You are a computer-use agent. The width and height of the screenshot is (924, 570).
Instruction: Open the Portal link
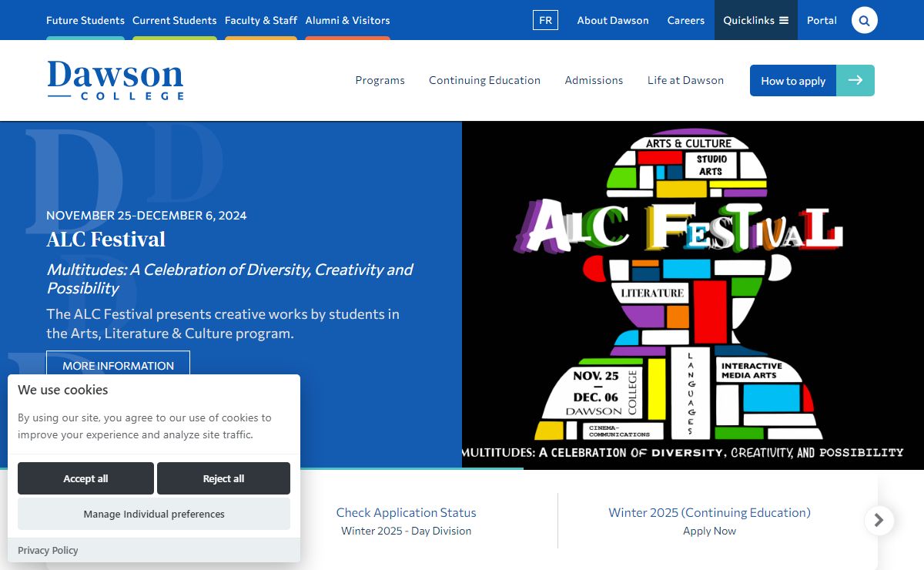point(822,21)
